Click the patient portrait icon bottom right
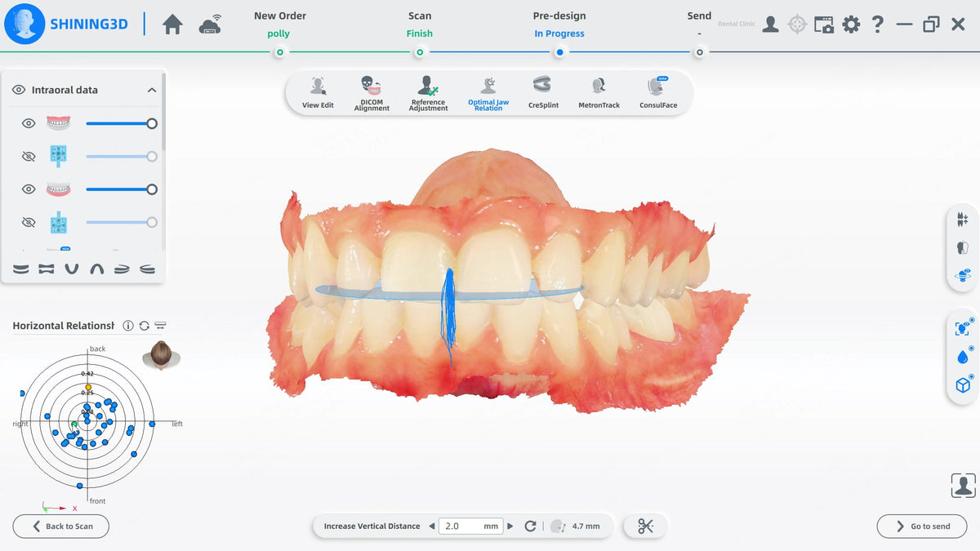The height and width of the screenshot is (551, 980). click(x=964, y=486)
